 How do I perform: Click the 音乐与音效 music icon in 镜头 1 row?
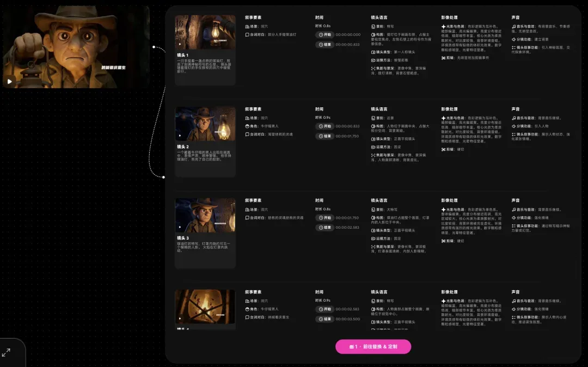pyautogui.click(x=514, y=27)
